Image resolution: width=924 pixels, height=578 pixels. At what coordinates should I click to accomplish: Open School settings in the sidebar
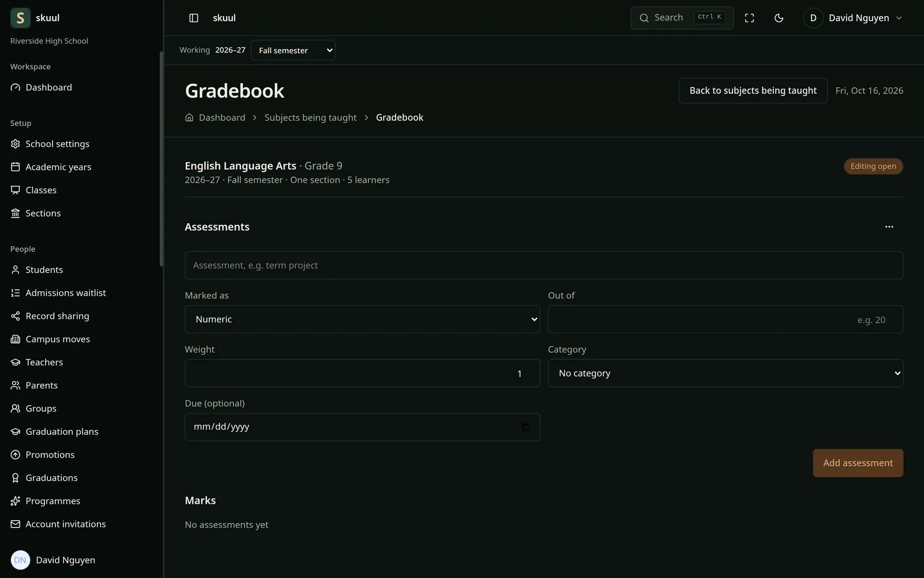pyautogui.click(x=57, y=144)
